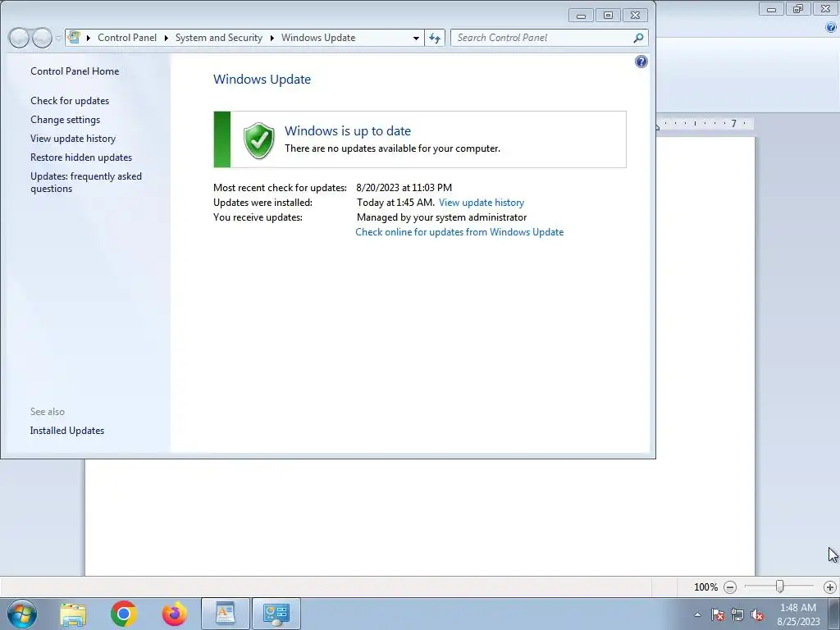The image size is (840, 630).
Task: Minimize the Windows Update window
Action: pyautogui.click(x=581, y=16)
